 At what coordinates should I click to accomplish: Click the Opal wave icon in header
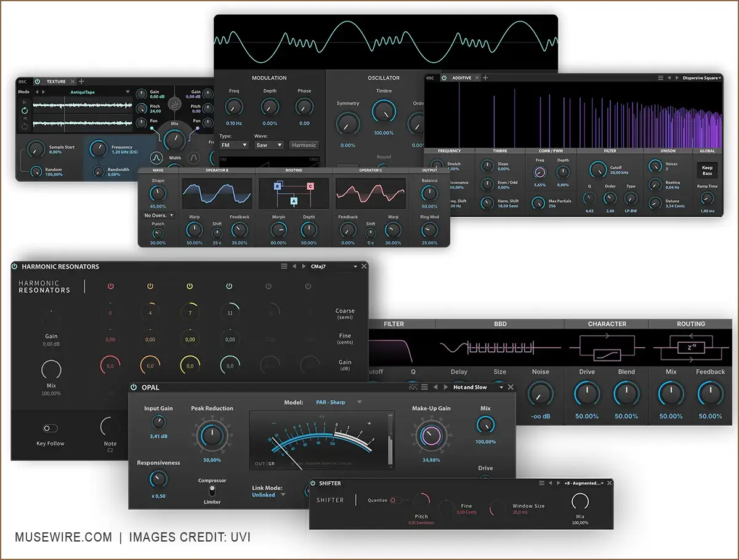pos(414,388)
